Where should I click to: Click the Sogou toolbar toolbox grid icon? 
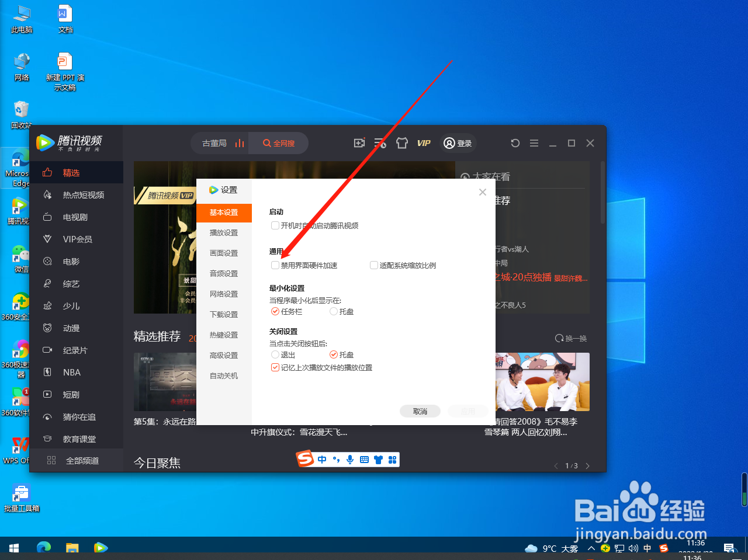coord(392,460)
